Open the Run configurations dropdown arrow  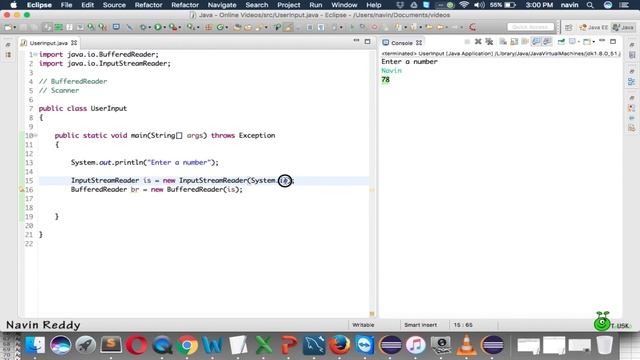164,28
